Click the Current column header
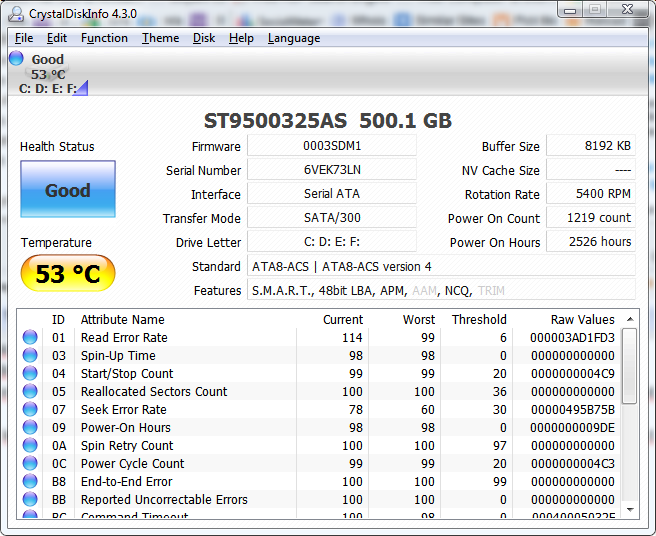Screen dimensions: 656x536 pos(343,319)
